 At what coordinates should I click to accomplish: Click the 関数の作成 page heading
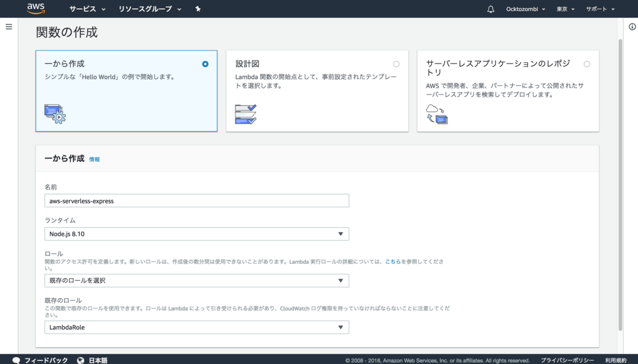(67, 32)
